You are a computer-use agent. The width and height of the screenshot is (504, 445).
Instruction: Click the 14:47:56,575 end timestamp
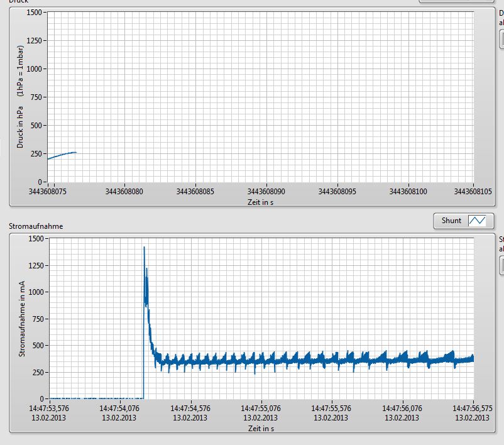pyautogui.click(x=473, y=409)
